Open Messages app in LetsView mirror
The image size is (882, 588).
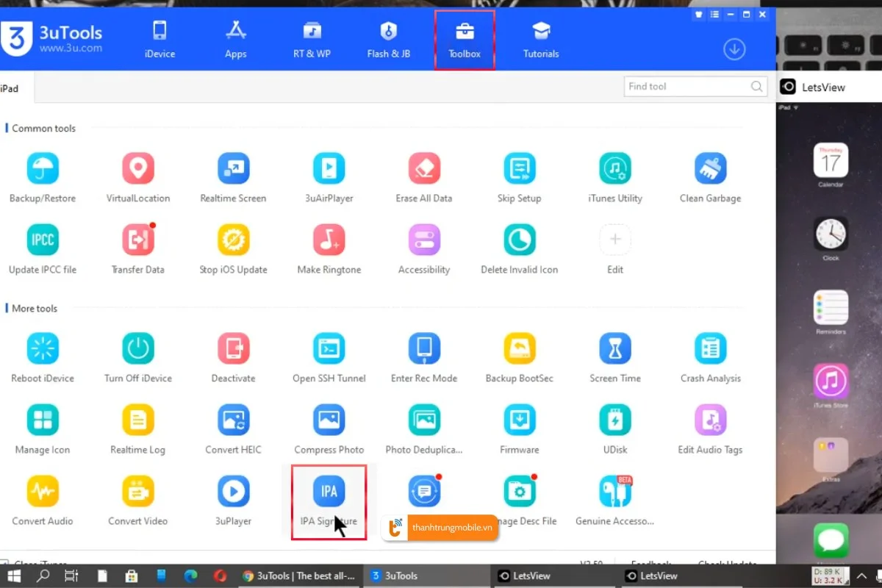831,541
